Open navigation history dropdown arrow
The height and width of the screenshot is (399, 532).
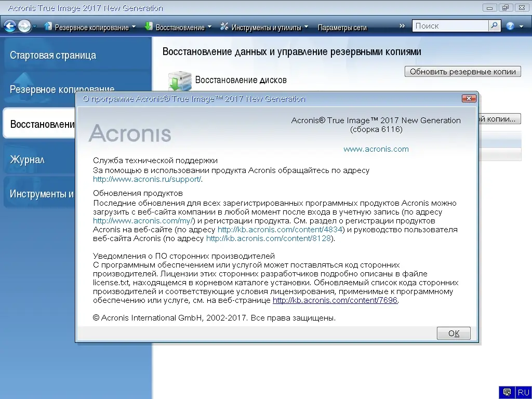[x=34, y=26]
